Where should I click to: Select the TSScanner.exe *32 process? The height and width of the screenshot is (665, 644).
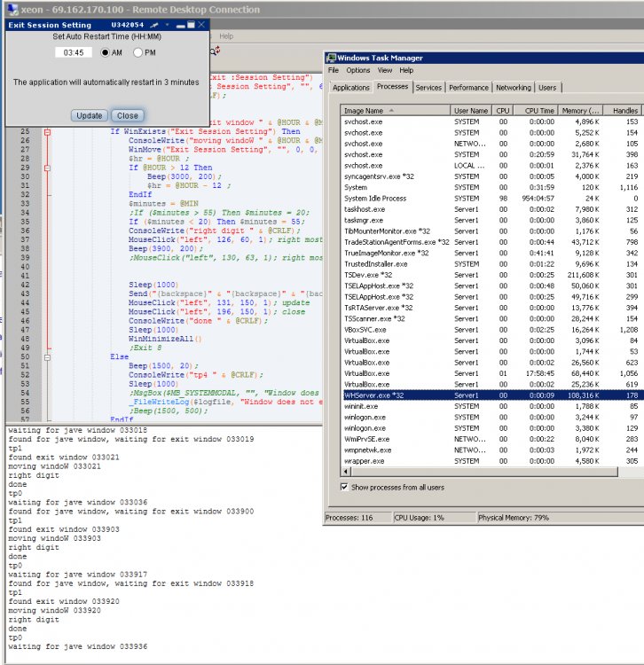492,318
